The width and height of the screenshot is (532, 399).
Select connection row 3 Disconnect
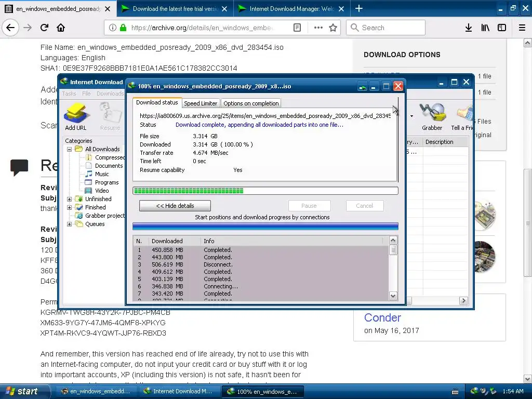[x=261, y=264]
